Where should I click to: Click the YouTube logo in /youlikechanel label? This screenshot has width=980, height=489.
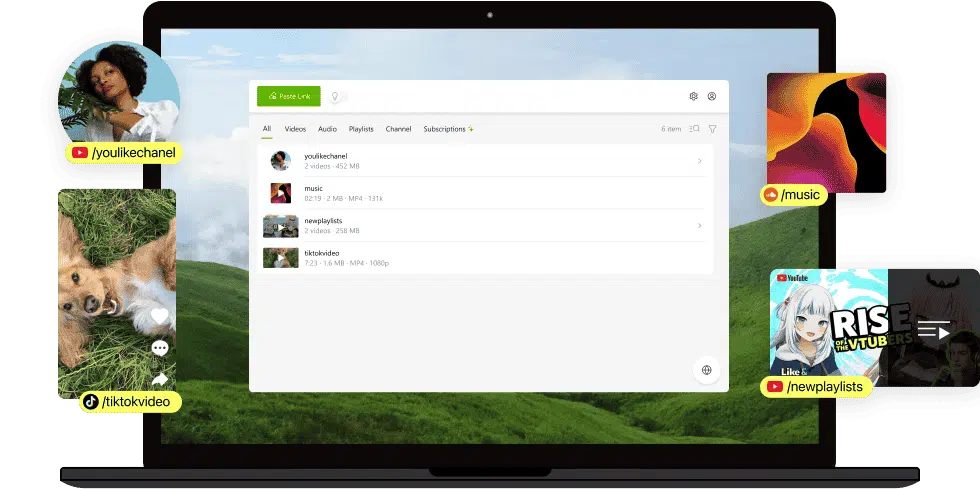[80, 153]
